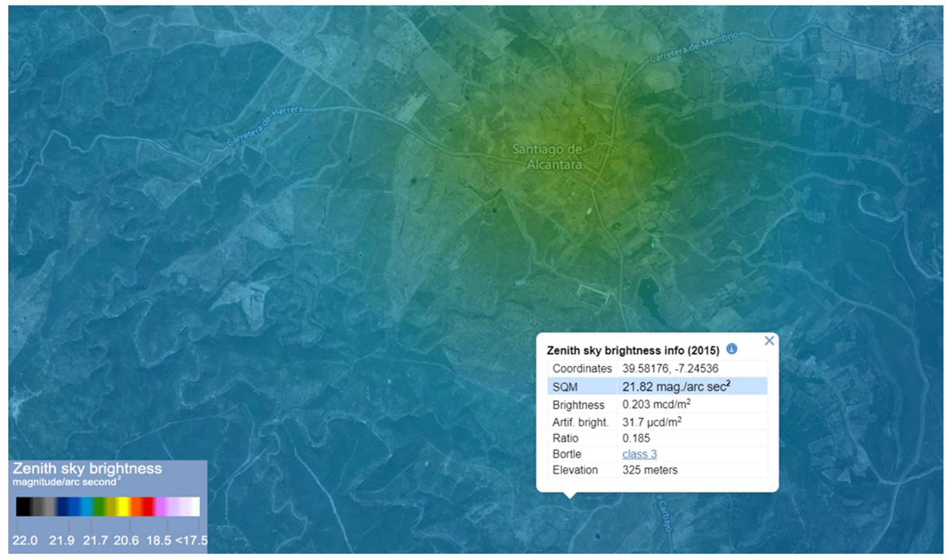Click the Elevation 325 meters cell
The image size is (950, 560).
coord(649,470)
